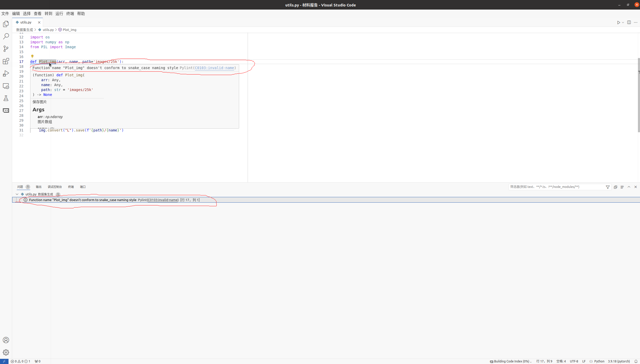Toggle the problems filter funnel icon

tap(607, 187)
